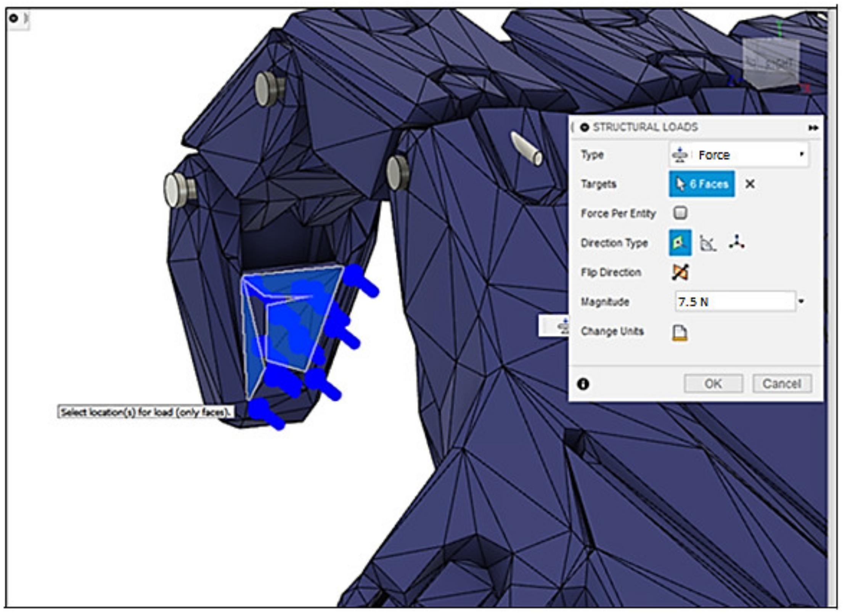
Task: Open the Magnitude value dropdown arrow
Action: [x=801, y=302]
